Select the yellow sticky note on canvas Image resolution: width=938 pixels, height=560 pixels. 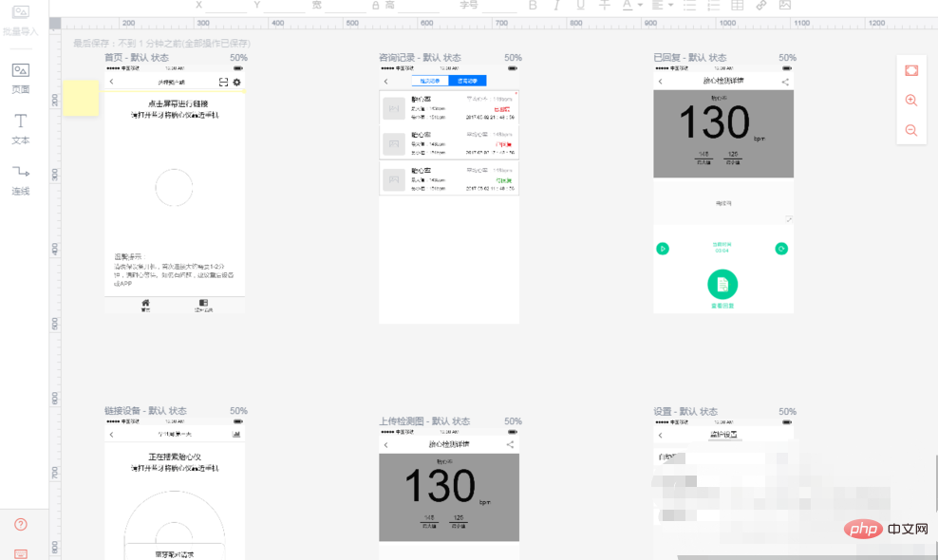coord(80,98)
